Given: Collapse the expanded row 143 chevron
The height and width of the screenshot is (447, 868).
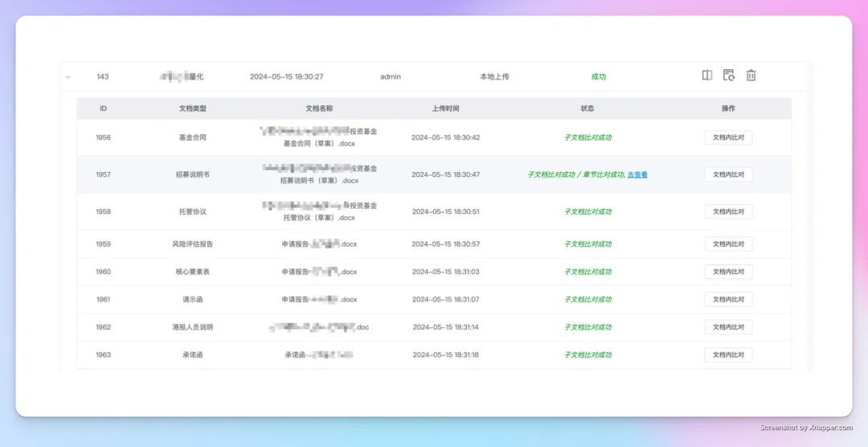Looking at the screenshot, I should click(x=68, y=77).
